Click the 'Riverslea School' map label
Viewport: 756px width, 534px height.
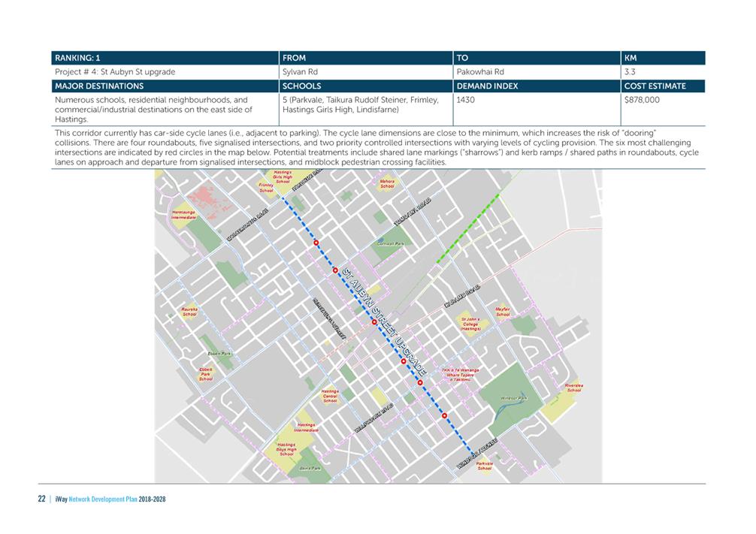coord(573,388)
